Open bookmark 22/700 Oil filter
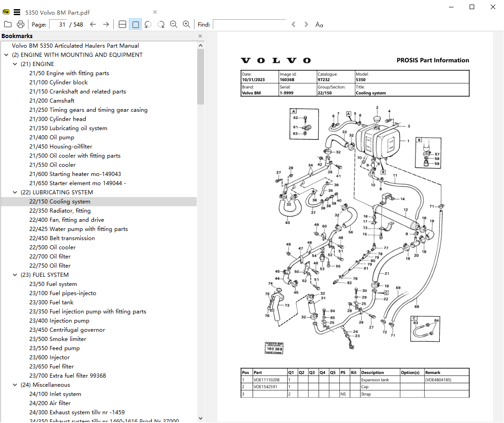The image size is (504, 423). [x=50, y=257]
